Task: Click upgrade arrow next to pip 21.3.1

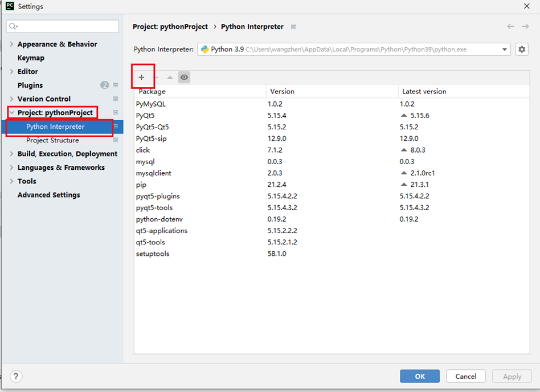Action: 404,185
